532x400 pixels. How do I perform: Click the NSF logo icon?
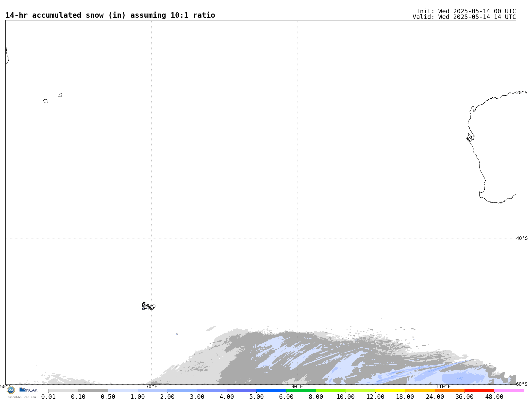click(x=11, y=390)
